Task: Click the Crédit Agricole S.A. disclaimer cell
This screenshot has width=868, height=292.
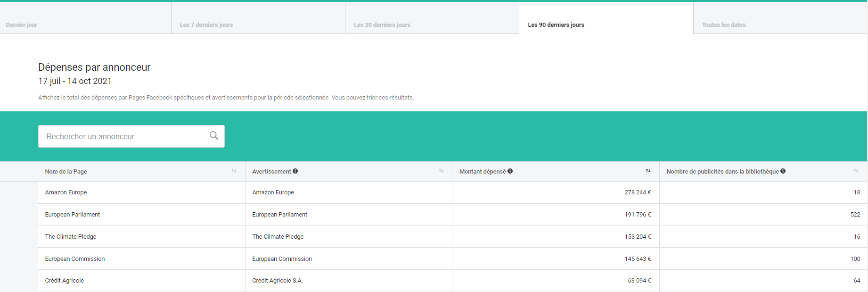Action: 349,281
